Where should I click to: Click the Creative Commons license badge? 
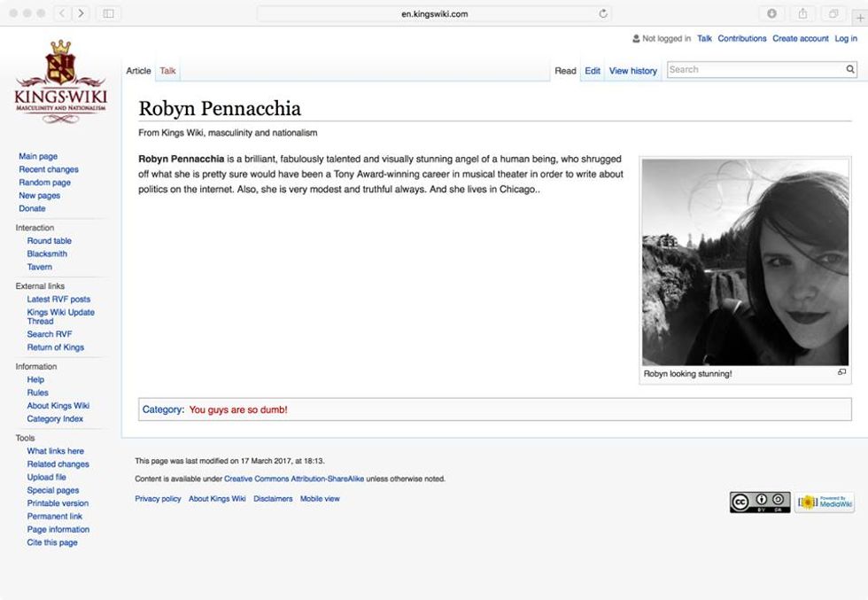pyautogui.click(x=759, y=503)
